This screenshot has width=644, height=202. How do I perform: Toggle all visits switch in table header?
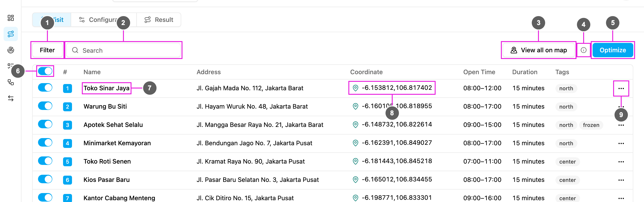pyautogui.click(x=45, y=71)
